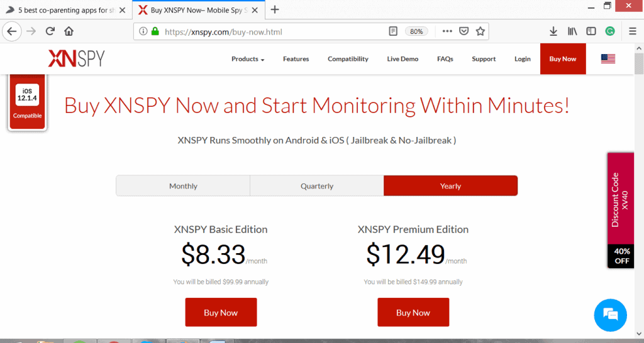Switch to 5 best co-parenting apps tab
The width and height of the screenshot is (644, 343).
[65, 10]
